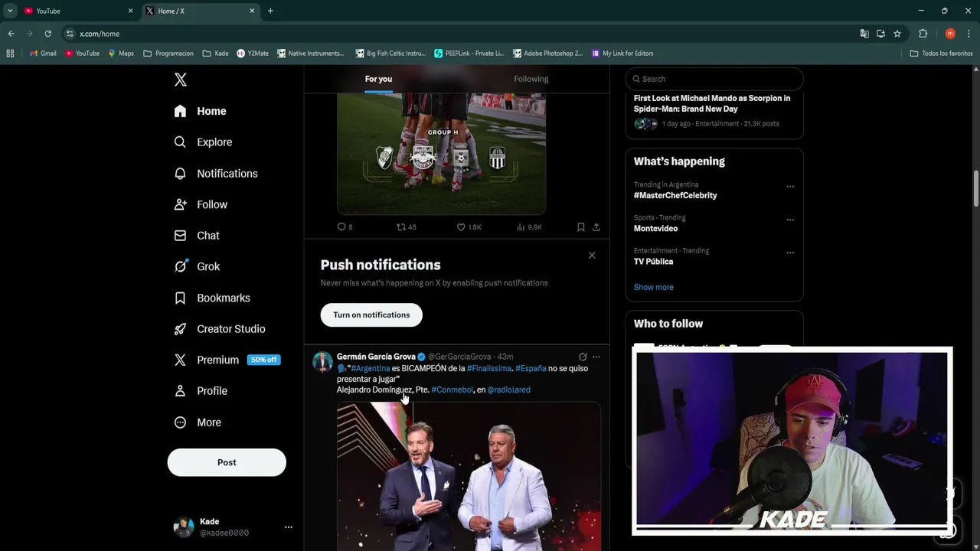Open the @radiolared mention link

[509, 390]
